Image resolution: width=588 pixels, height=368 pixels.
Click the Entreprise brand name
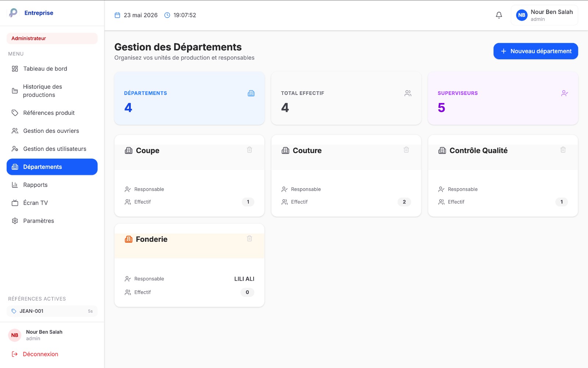click(x=39, y=13)
